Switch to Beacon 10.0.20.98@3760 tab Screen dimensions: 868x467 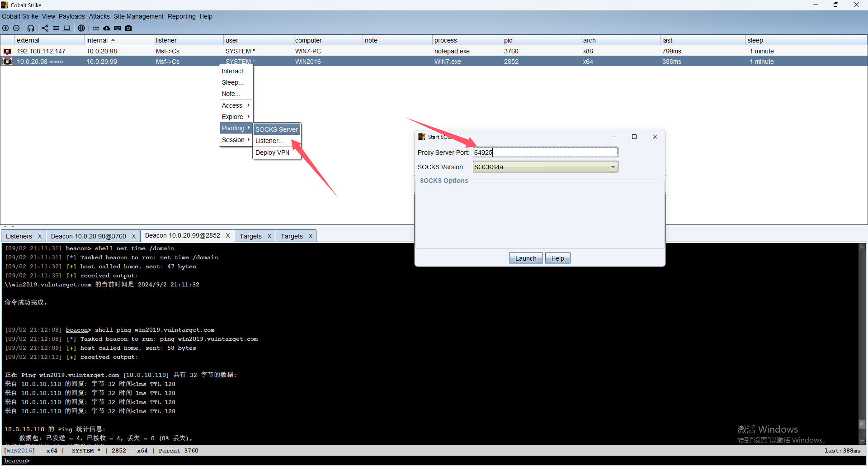coord(88,236)
